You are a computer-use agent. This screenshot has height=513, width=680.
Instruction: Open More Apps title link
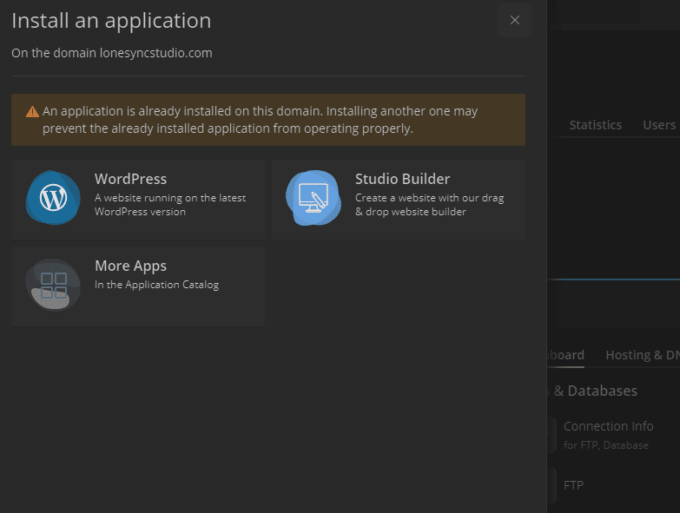(x=130, y=266)
